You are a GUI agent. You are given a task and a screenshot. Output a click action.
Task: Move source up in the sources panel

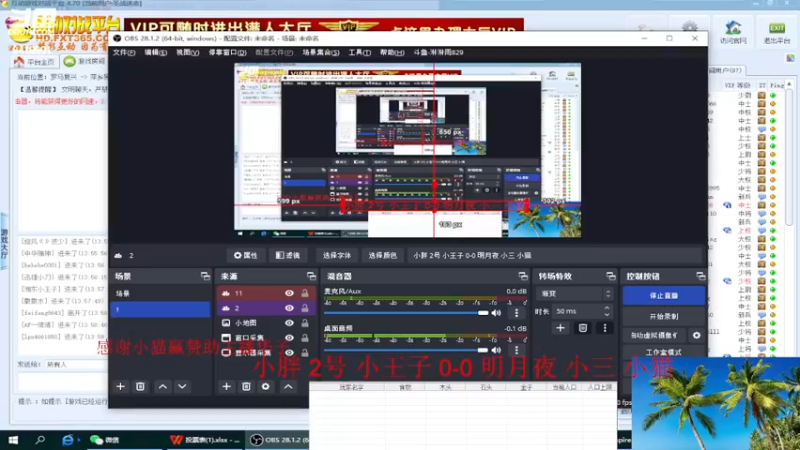288,387
